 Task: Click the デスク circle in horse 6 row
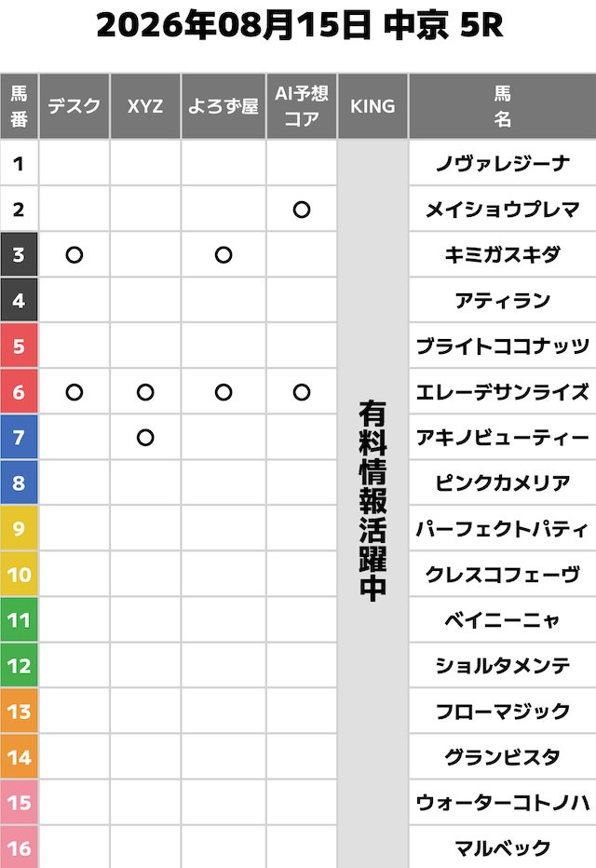point(74,392)
